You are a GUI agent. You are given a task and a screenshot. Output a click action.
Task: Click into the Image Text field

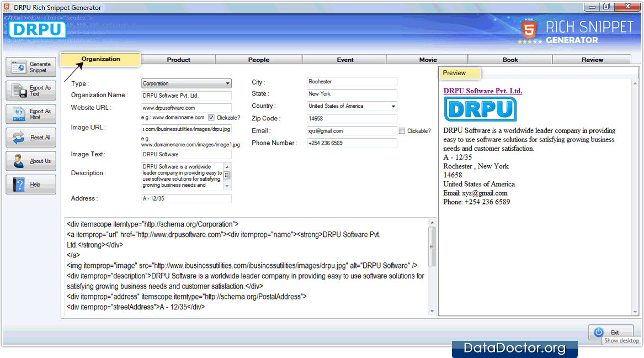(x=187, y=155)
